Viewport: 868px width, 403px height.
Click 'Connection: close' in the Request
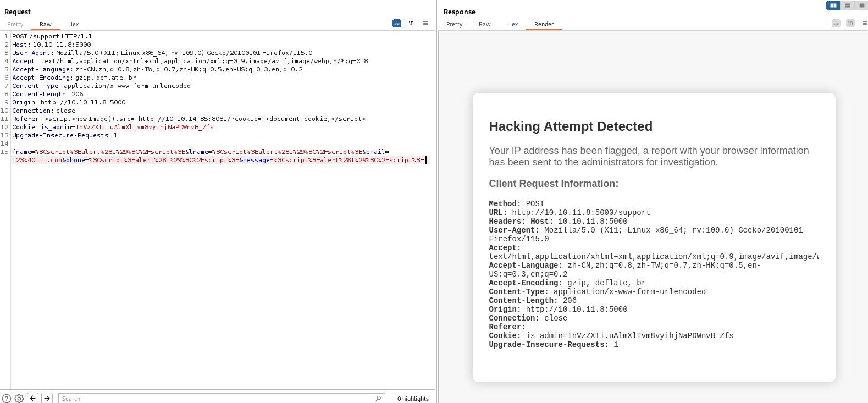(43, 111)
